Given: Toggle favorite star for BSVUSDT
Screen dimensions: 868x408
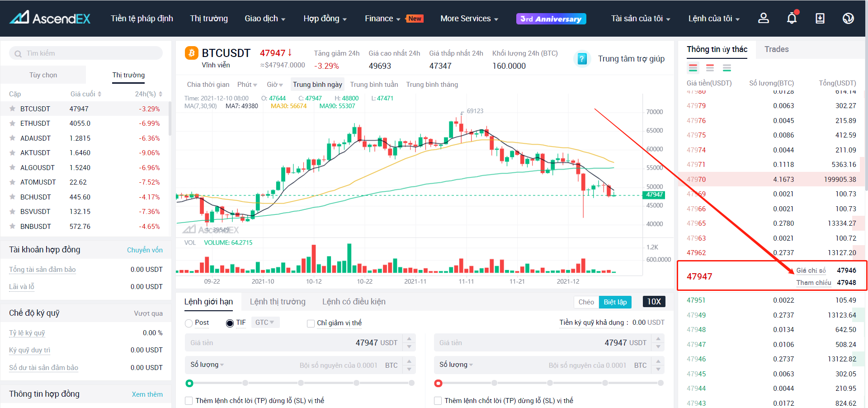Looking at the screenshot, I should (x=13, y=211).
